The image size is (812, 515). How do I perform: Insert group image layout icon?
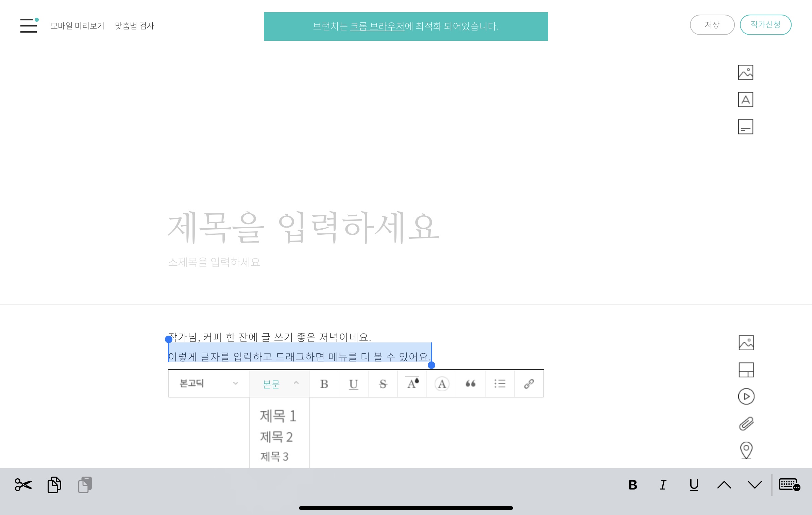746,370
